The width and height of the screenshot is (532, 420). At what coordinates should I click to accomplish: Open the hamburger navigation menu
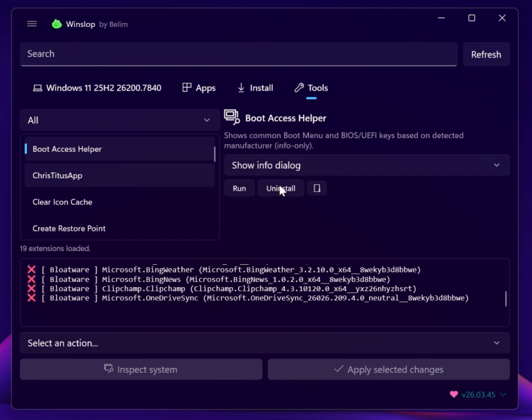[x=32, y=24]
